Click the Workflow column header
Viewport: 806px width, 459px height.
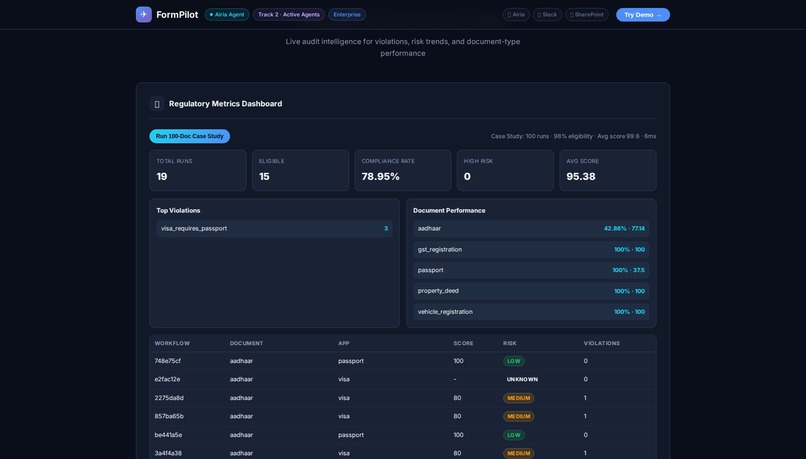[x=172, y=343]
